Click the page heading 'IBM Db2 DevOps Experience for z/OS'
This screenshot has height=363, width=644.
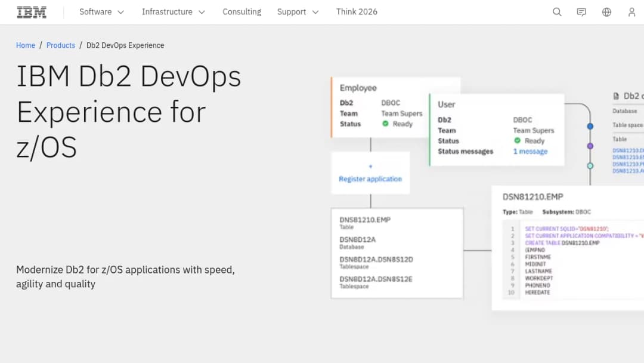[x=129, y=112]
